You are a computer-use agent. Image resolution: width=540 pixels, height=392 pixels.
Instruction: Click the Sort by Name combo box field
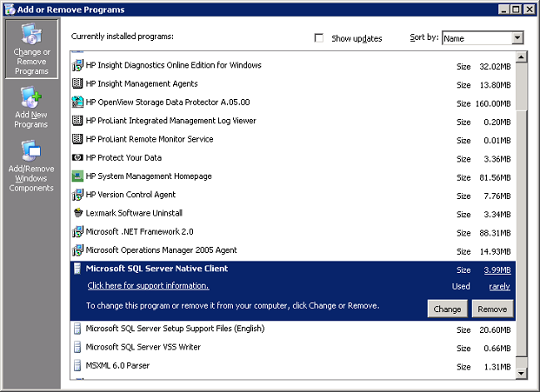(483, 38)
